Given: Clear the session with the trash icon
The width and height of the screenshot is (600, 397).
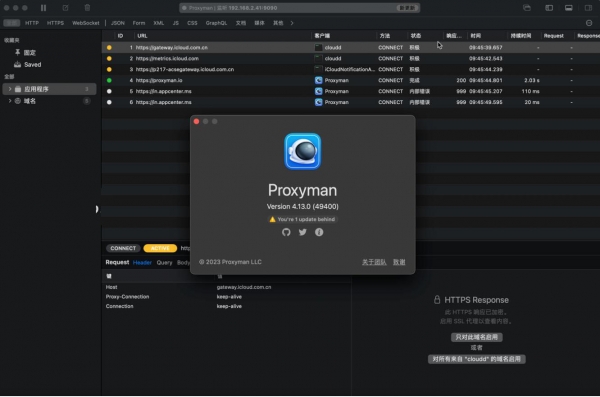Looking at the screenshot, I should [x=87, y=8].
